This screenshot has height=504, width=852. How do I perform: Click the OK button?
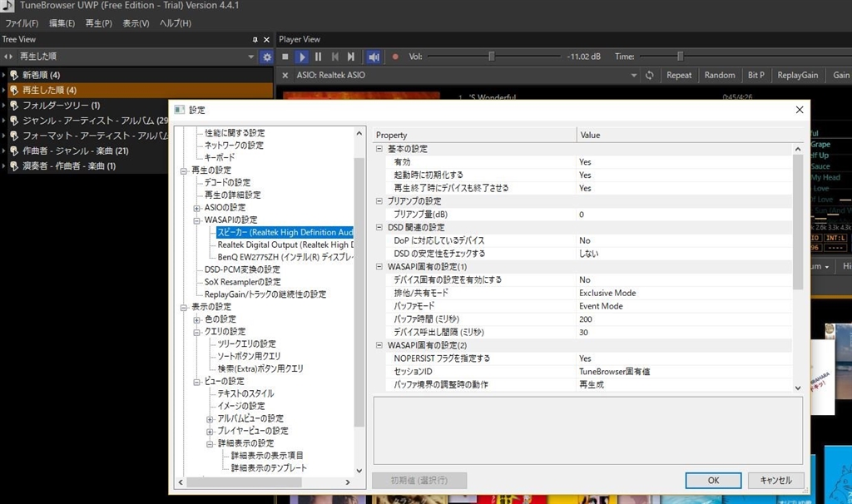[713, 481]
